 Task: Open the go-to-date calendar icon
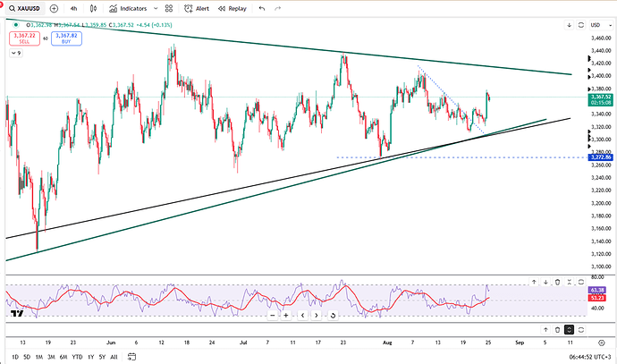tap(130, 357)
